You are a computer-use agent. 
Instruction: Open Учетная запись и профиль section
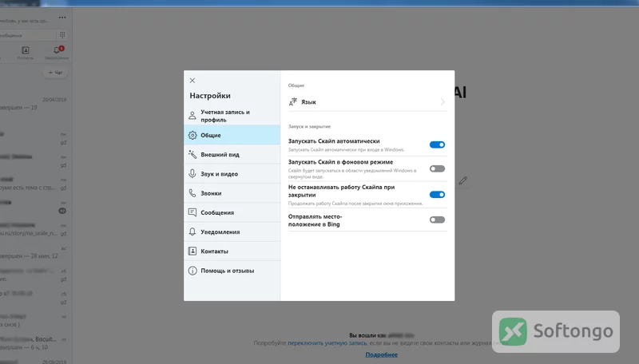tap(232, 116)
